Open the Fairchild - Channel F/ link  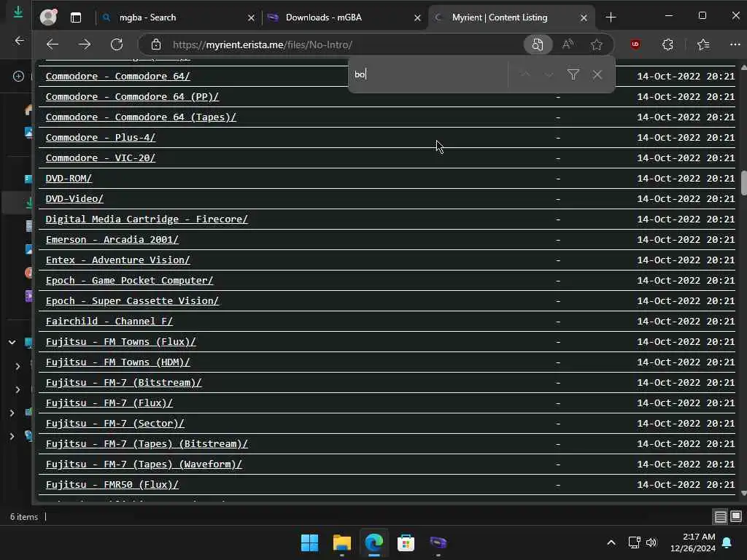click(x=109, y=322)
